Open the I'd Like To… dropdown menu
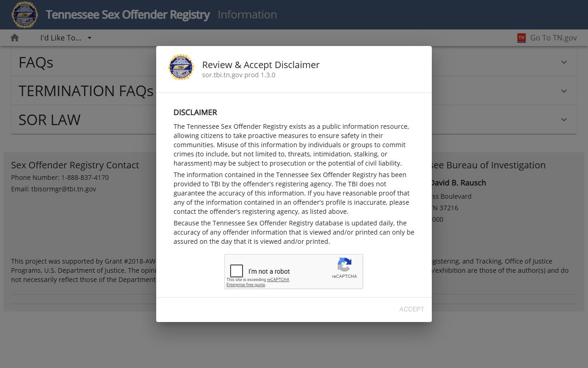588x368 pixels. [66, 38]
